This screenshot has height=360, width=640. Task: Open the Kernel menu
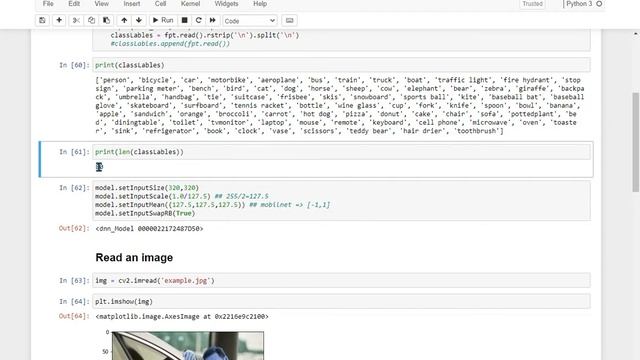[190, 4]
